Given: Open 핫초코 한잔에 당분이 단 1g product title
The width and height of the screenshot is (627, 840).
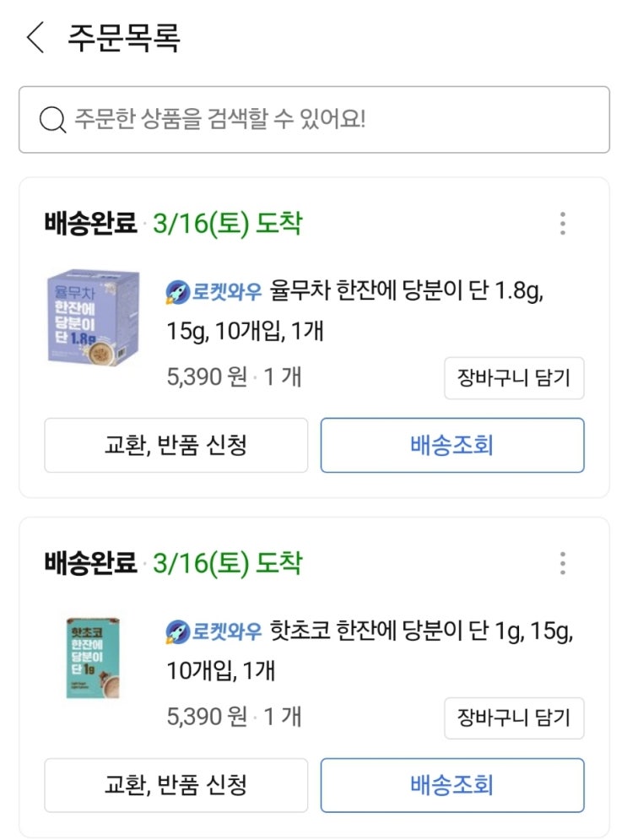Looking at the screenshot, I should coord(370,650).
